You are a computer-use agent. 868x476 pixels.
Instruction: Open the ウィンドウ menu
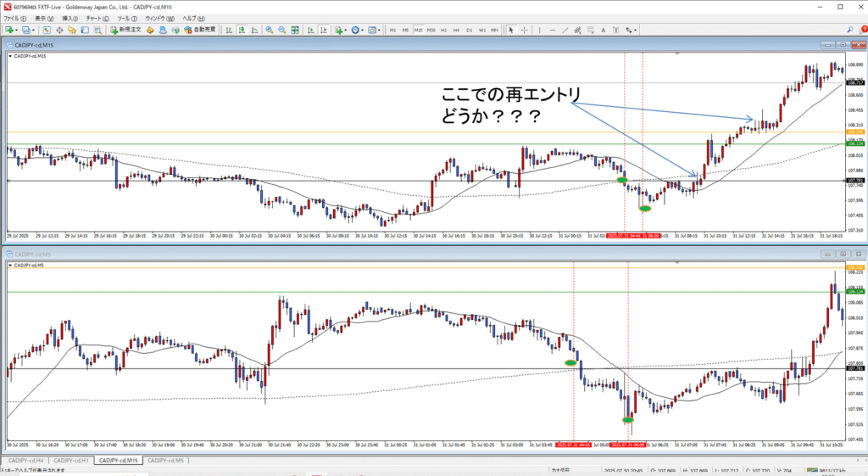pos(160,19)
